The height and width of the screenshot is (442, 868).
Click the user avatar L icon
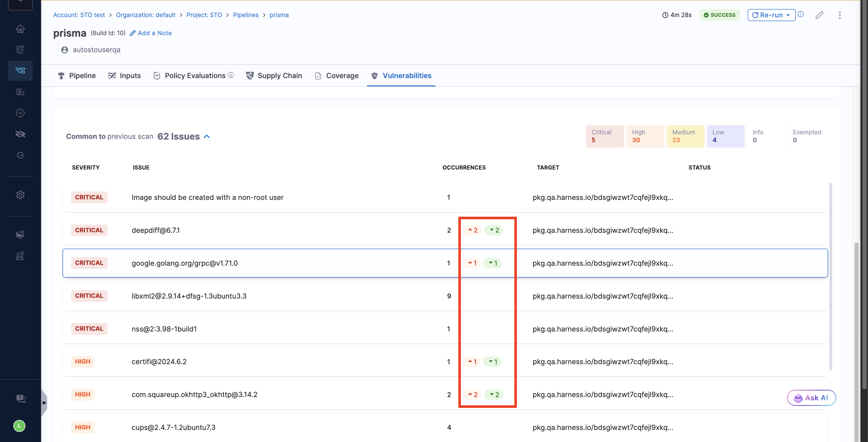point(19,426)
